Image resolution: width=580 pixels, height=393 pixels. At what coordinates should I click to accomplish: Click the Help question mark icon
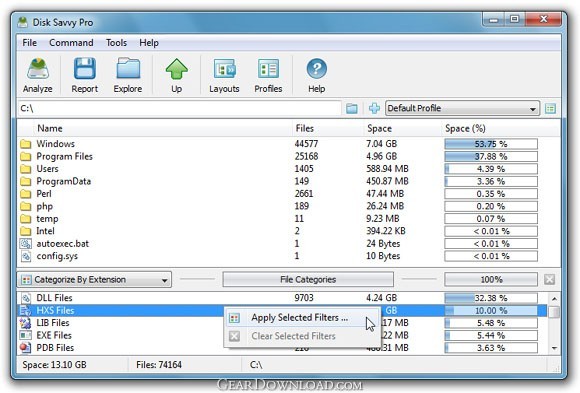(x=317, y=69)
